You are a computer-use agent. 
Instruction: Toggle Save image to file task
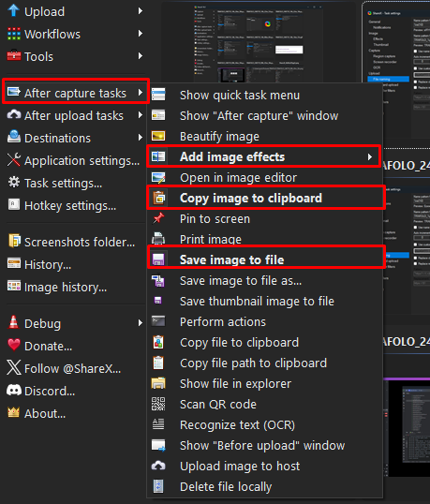[266, 259]
